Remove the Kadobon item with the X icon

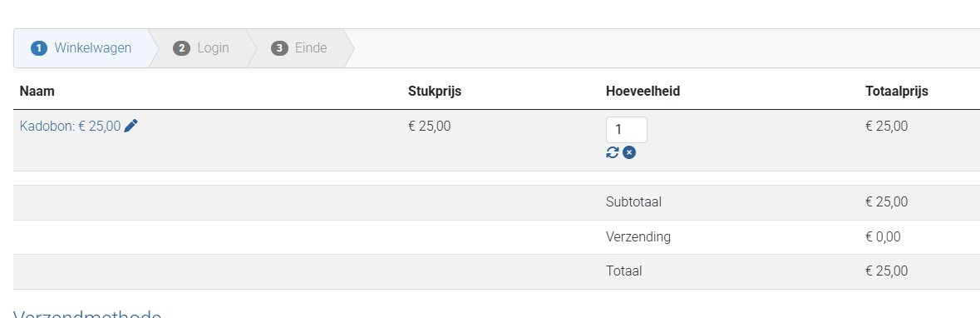click(629, 152)
